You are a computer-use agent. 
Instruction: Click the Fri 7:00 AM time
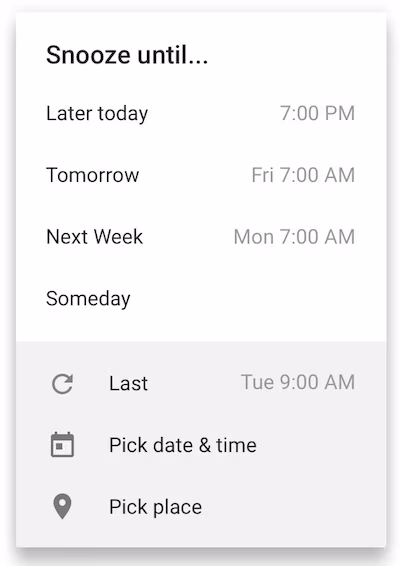coord(303,175)
